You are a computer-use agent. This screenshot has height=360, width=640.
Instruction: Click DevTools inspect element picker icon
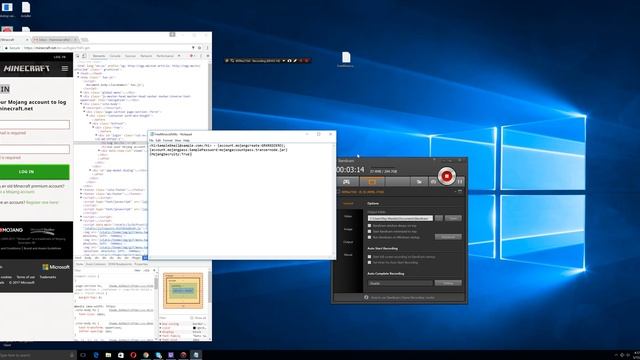[x=78, y=56]
